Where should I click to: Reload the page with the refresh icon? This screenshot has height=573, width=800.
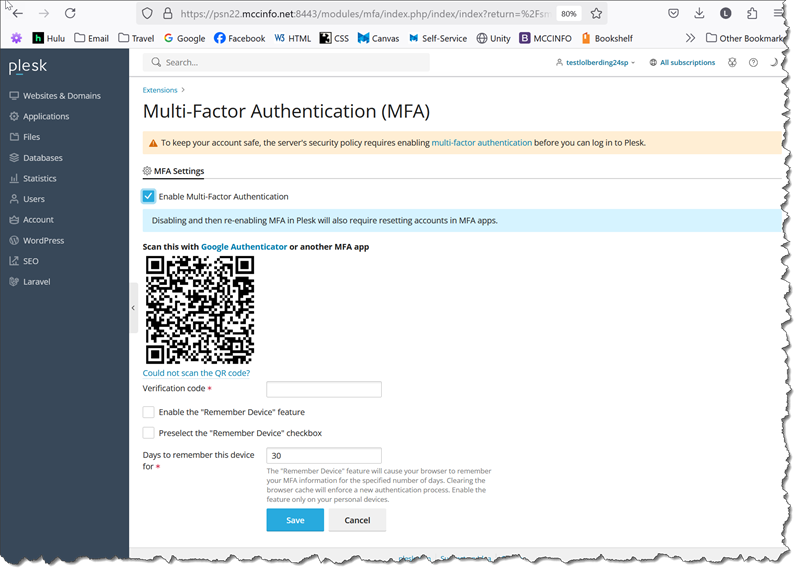click(70, 13)
